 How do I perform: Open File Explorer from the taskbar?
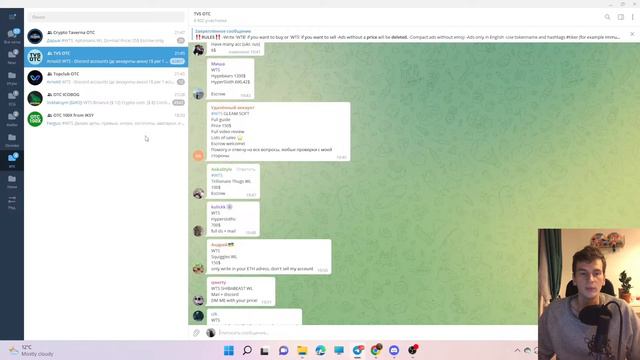tap(302, 350)
